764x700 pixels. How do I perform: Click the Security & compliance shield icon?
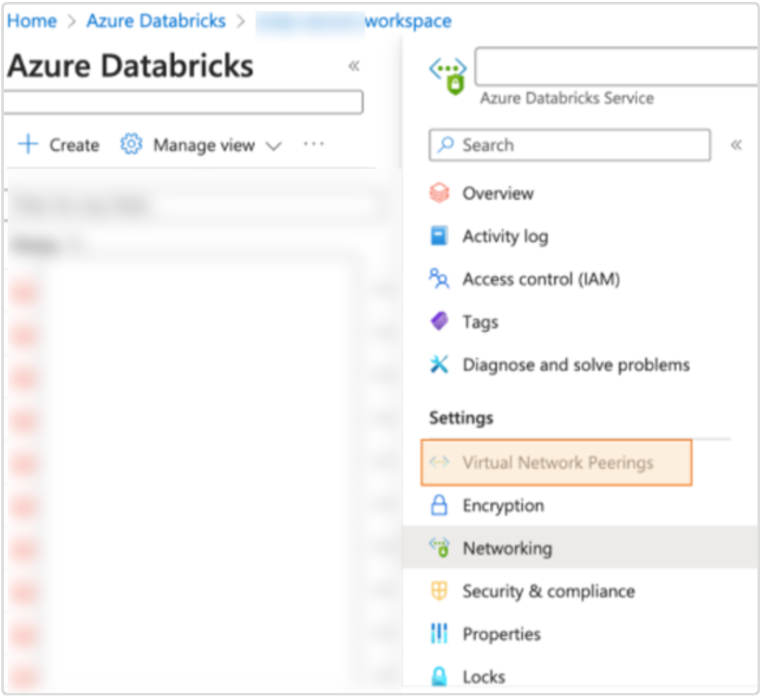[x=439, y=591]
